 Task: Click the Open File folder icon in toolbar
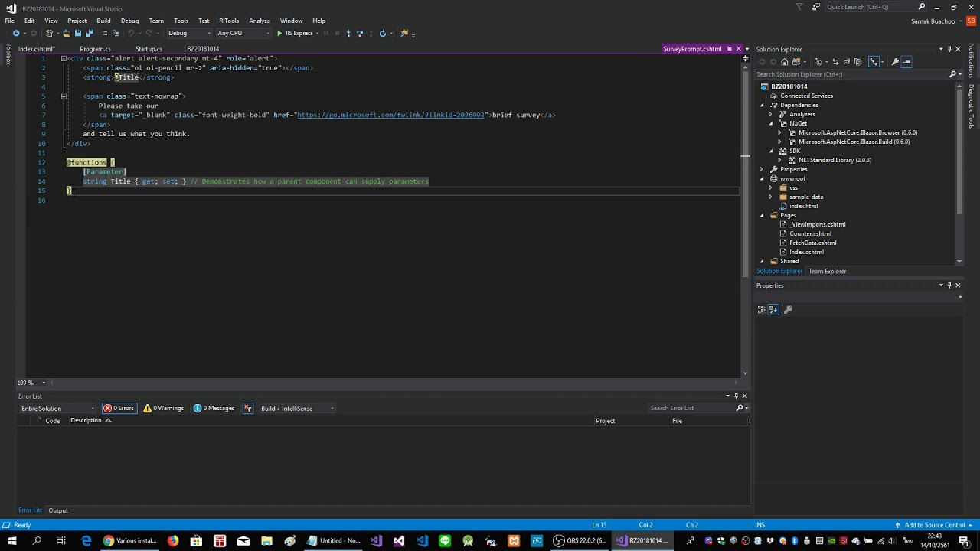[67, 33]
